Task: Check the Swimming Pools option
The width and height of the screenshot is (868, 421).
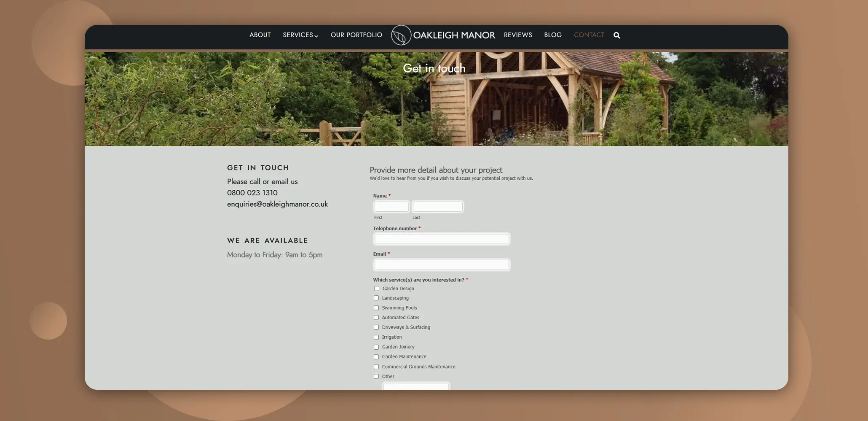Action: [376, 308]
